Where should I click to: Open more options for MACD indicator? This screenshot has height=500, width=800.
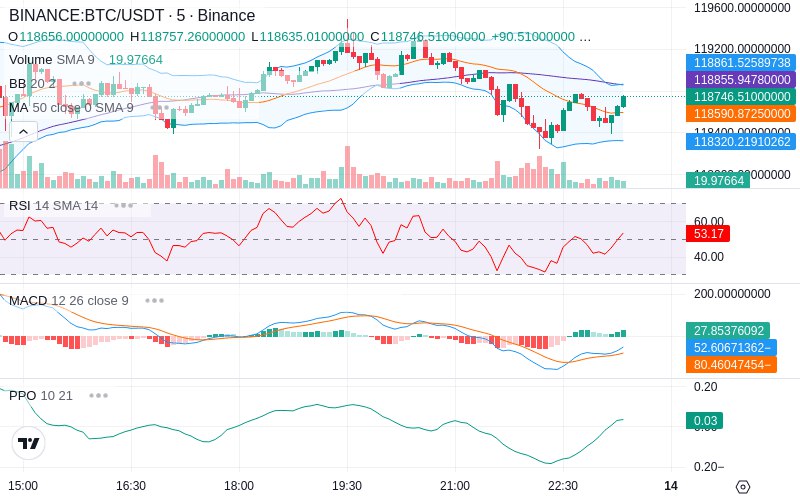[154, 301]
